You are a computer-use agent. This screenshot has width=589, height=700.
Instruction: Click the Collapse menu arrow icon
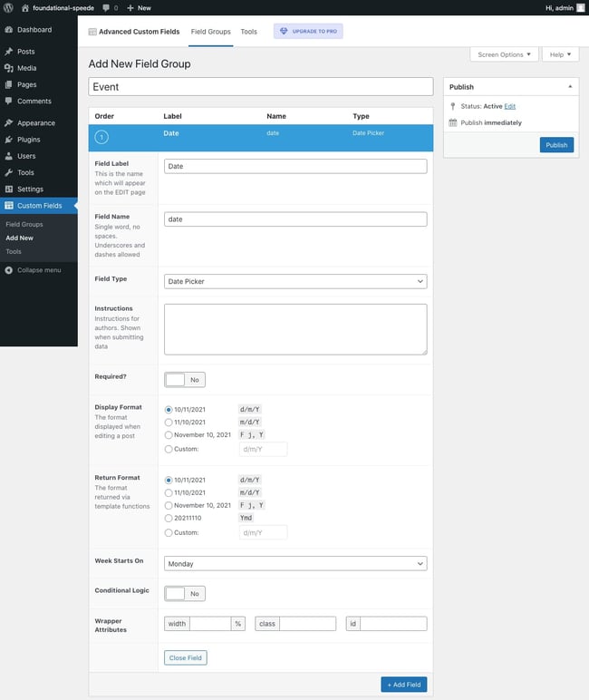click(9, 270)
